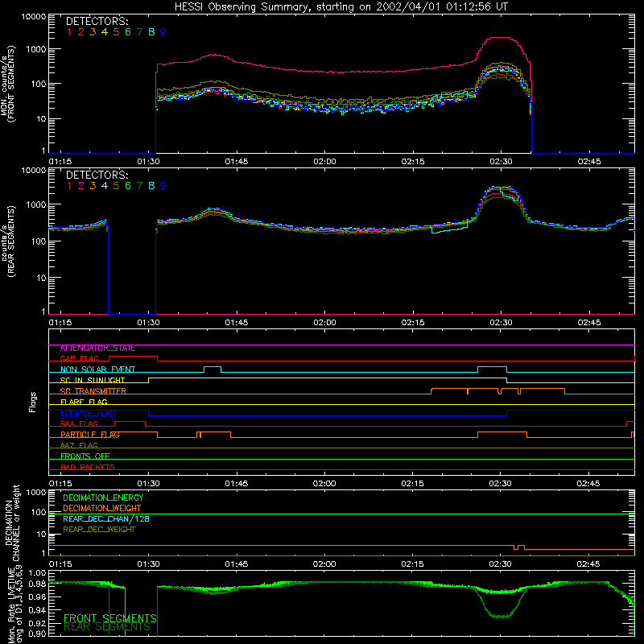Image resolution: width=644 pixels, height=644 pixels.
Task: Click the HESSI Observing Summary title text
Action: click(341, 6)
